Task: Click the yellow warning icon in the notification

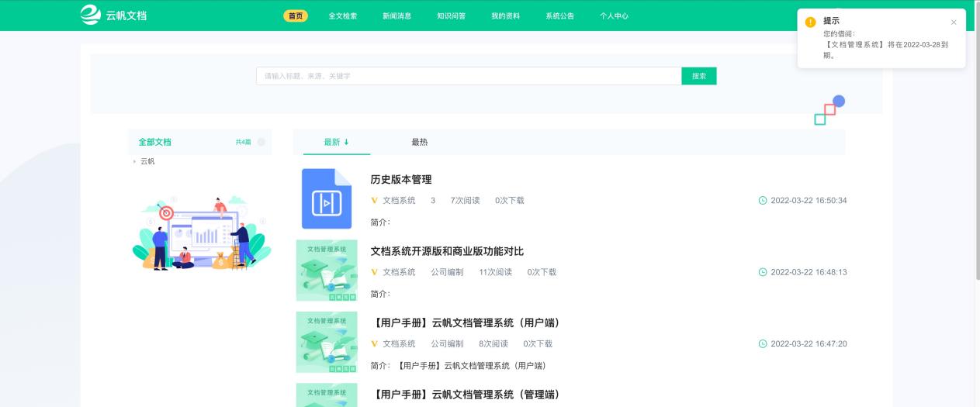Action: click(x=810, y=22)
